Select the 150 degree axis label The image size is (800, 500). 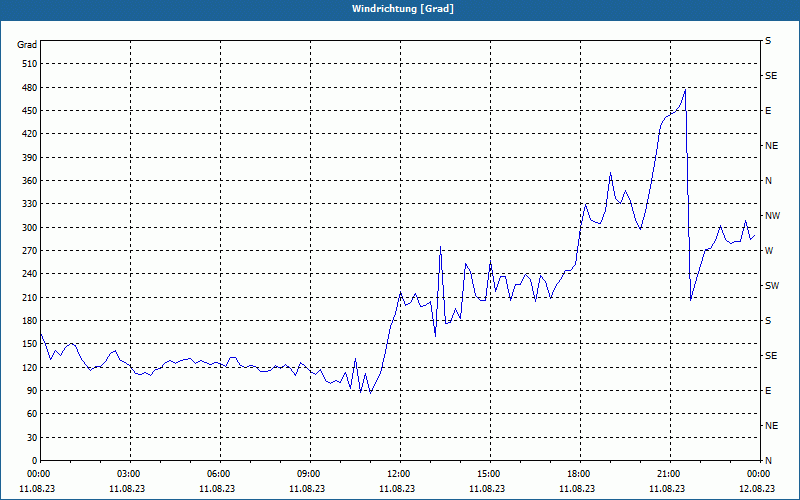[x=30, y=344]
